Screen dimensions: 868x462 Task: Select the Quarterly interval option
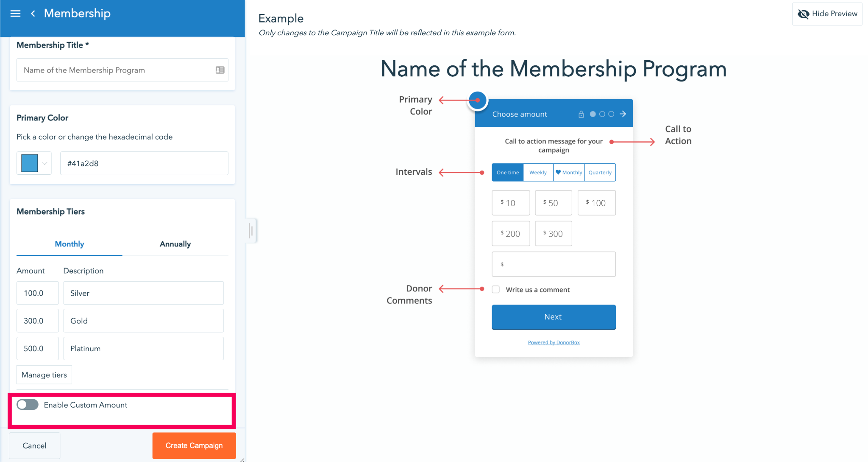pos(600,172)
